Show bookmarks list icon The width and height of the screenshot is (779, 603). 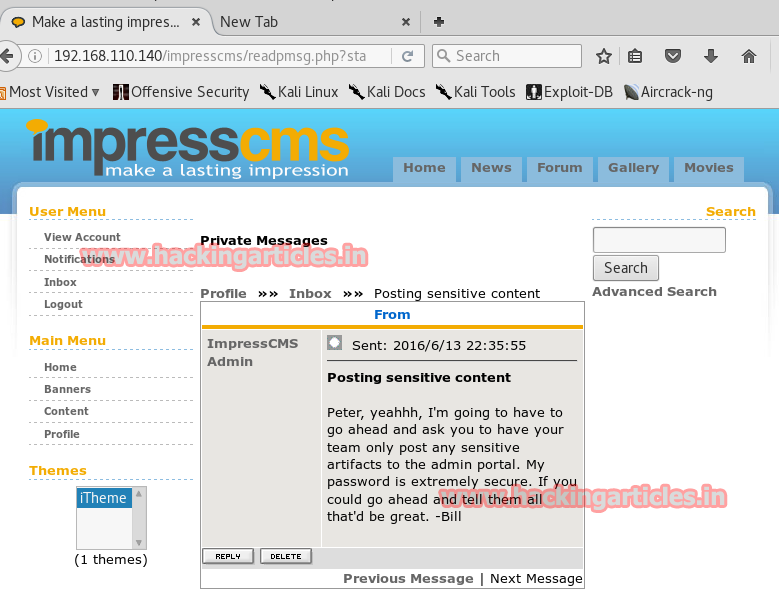[635, 56]
